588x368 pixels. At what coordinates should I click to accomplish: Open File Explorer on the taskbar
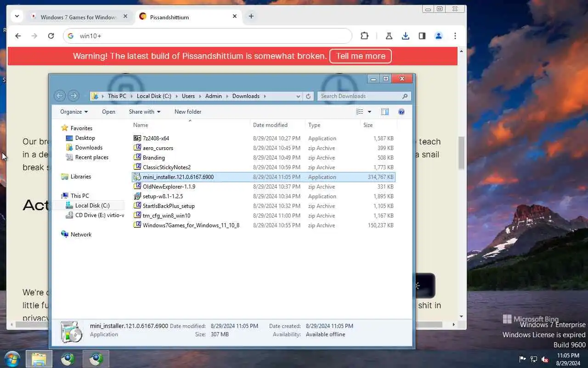click(39, 359)
